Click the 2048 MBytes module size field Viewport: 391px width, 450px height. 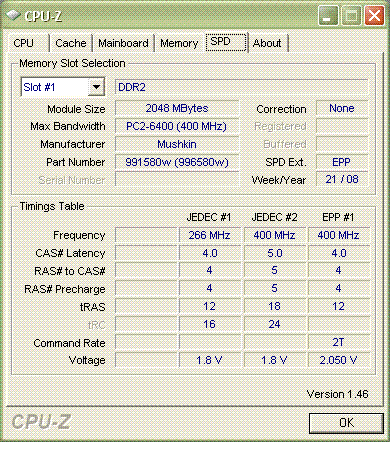(x=177, y=108)
